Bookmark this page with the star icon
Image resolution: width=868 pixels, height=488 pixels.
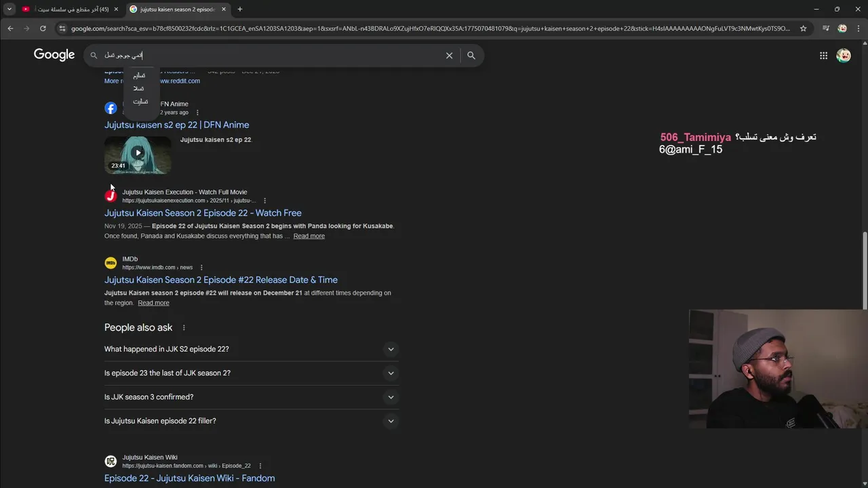point(804,28)
